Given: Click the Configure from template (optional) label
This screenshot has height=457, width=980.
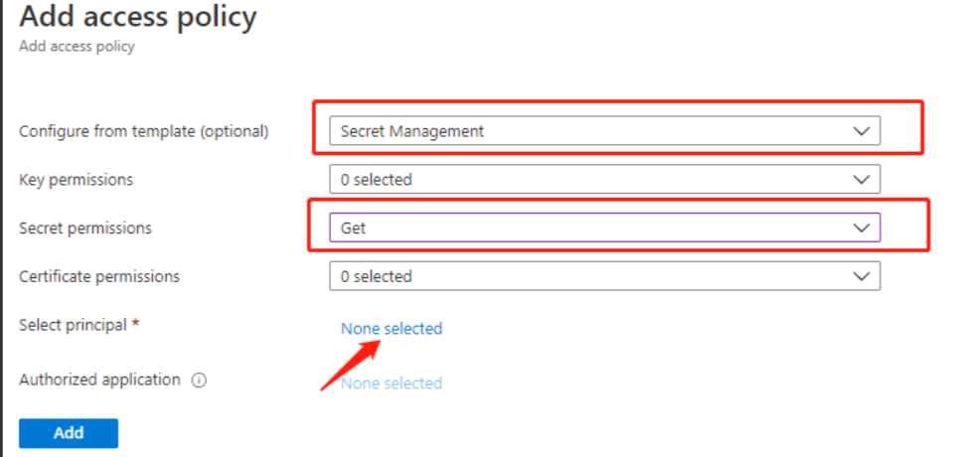Looking at the screenshot, I should pyautogui.click(x=144, y=131).
